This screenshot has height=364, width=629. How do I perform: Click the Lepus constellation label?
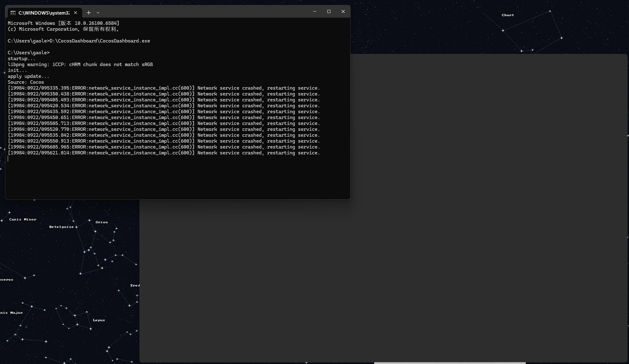pyautogui.click(x=99, y=320)
